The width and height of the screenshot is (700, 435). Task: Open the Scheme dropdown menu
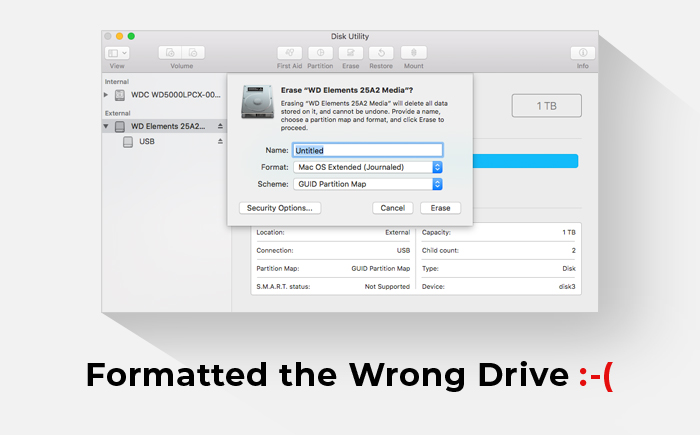[367, 184]
